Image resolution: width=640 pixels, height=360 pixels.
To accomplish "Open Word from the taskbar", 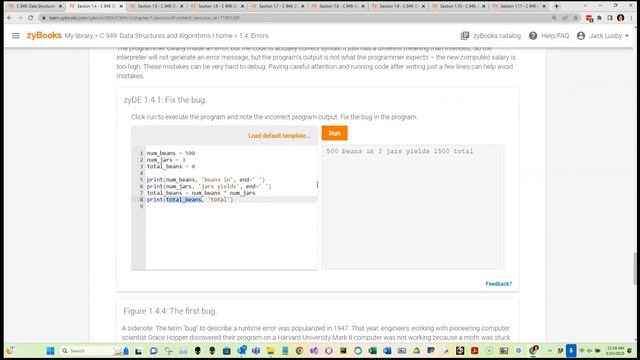I will coord(387,351).
